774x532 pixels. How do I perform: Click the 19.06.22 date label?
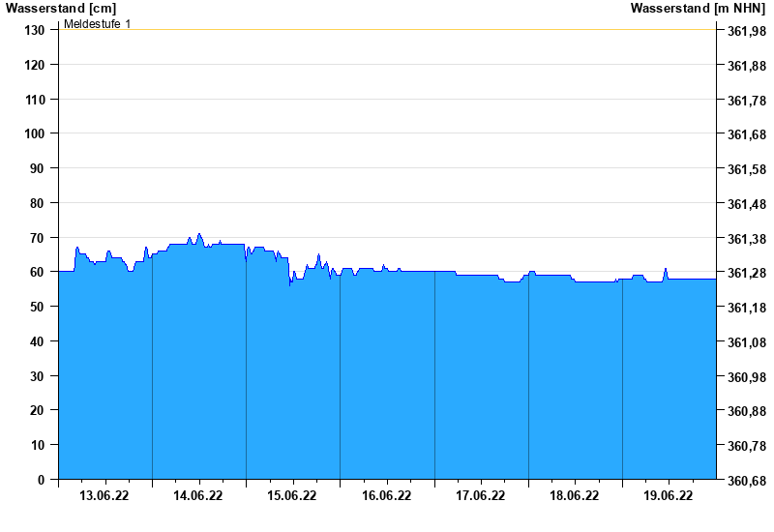(x=669, y=496)
